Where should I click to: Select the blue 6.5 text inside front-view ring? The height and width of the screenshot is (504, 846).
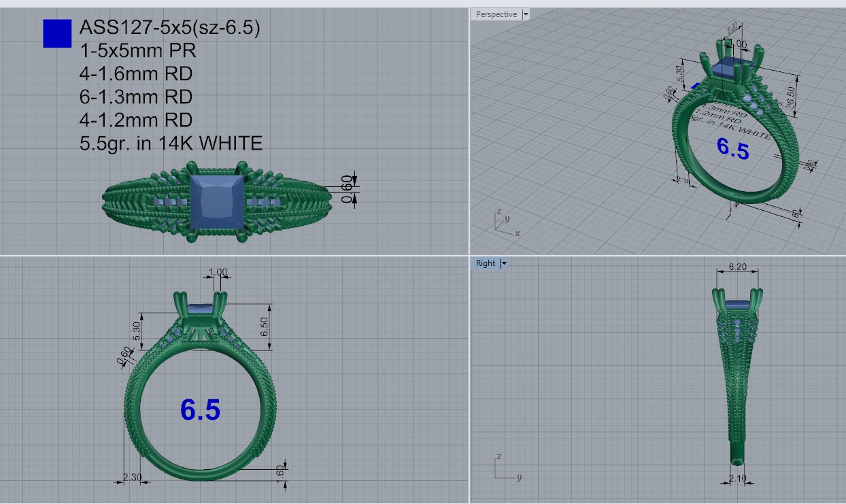[200, 409]
